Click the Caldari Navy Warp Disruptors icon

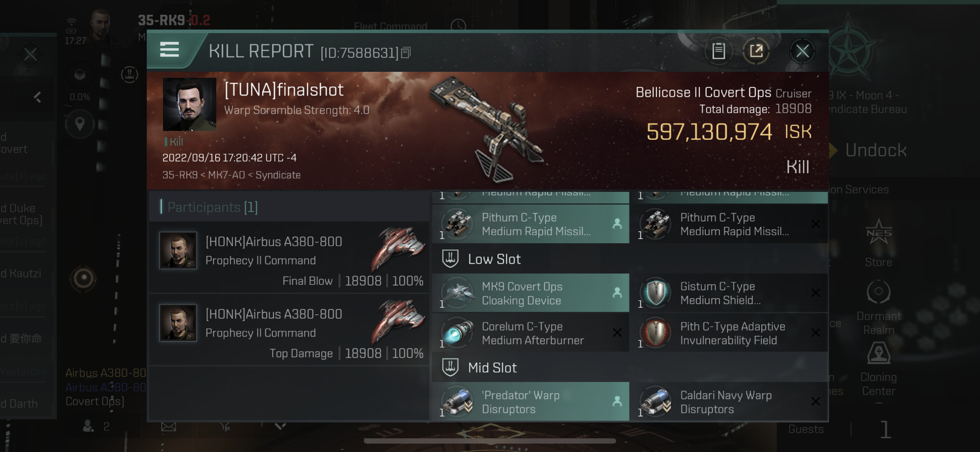(x=656, y=402)
